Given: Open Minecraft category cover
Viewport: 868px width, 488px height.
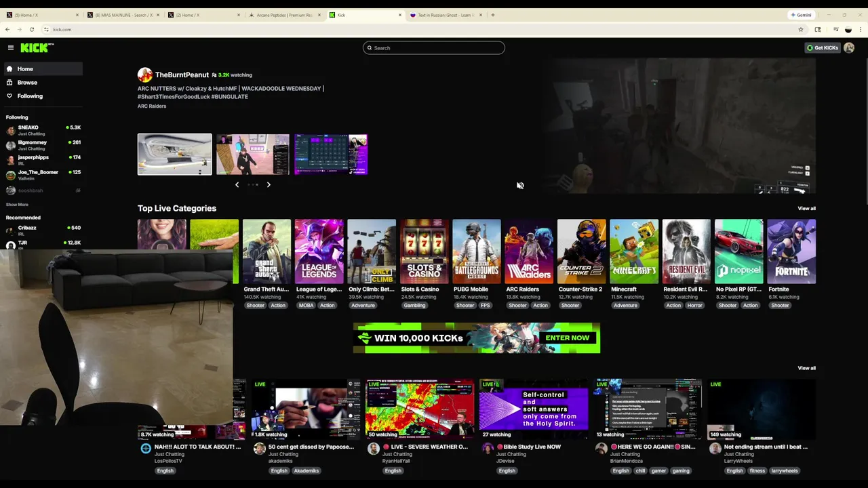Looking at the screenshot, I should [x=634, y=251].
